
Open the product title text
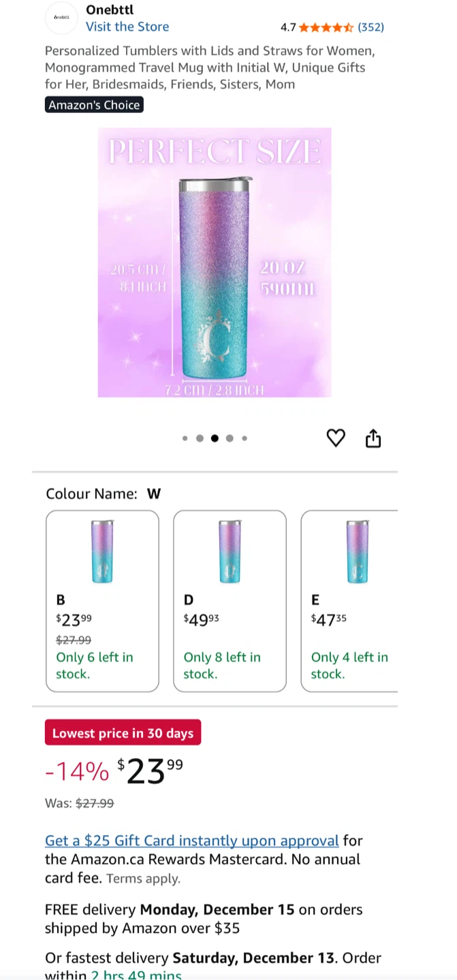click(210, 67)
